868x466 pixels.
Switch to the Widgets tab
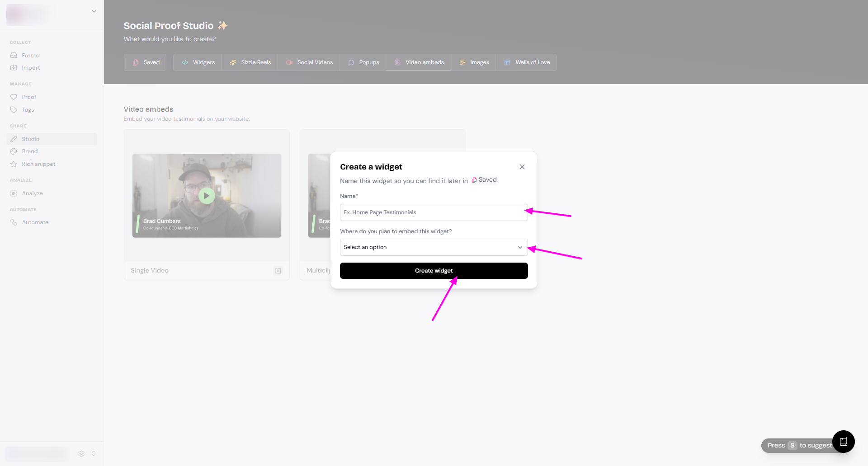(x=198, y=62)
